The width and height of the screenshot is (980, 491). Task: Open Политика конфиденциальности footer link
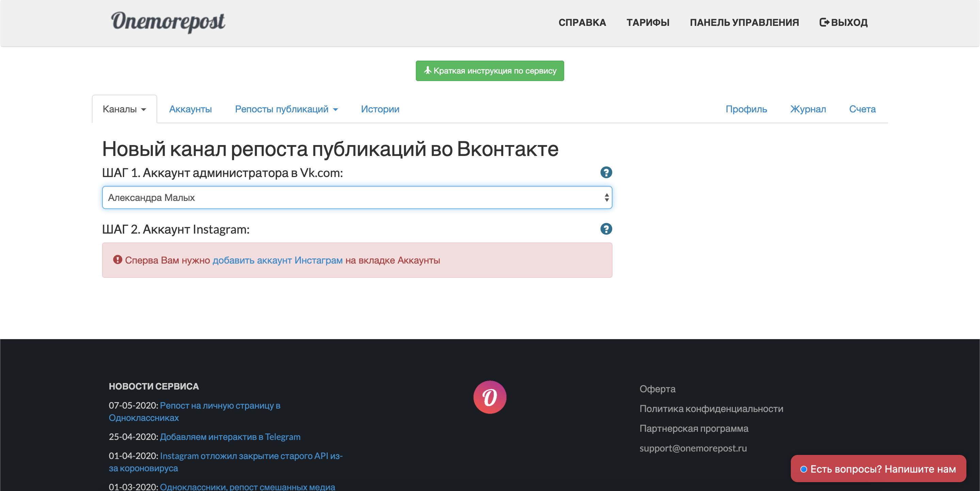tap(711, 409)
